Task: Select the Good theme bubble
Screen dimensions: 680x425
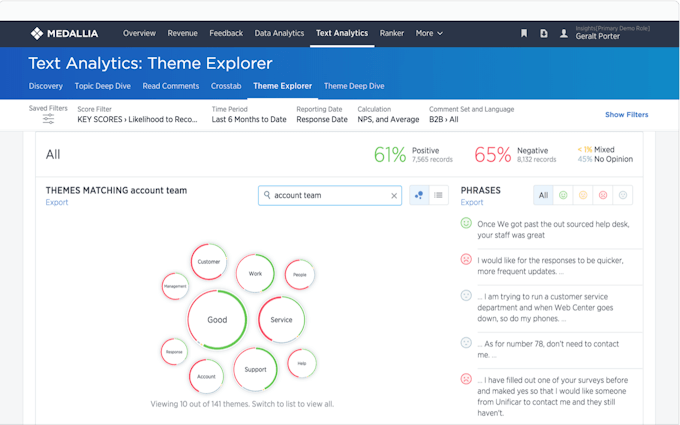Action: [x=217, y=320]
